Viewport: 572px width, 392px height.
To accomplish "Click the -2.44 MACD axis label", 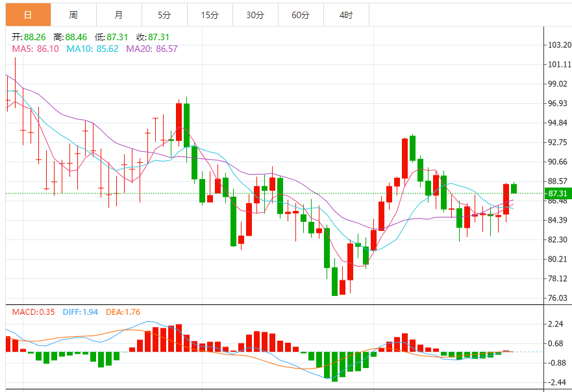I will 556,382.
